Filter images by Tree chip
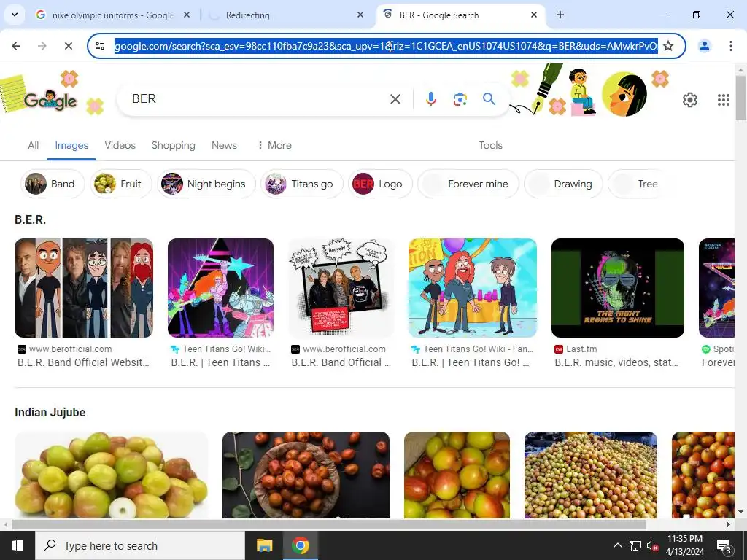The height and width of the screenshot is (560, 747). tap(636, 184)
